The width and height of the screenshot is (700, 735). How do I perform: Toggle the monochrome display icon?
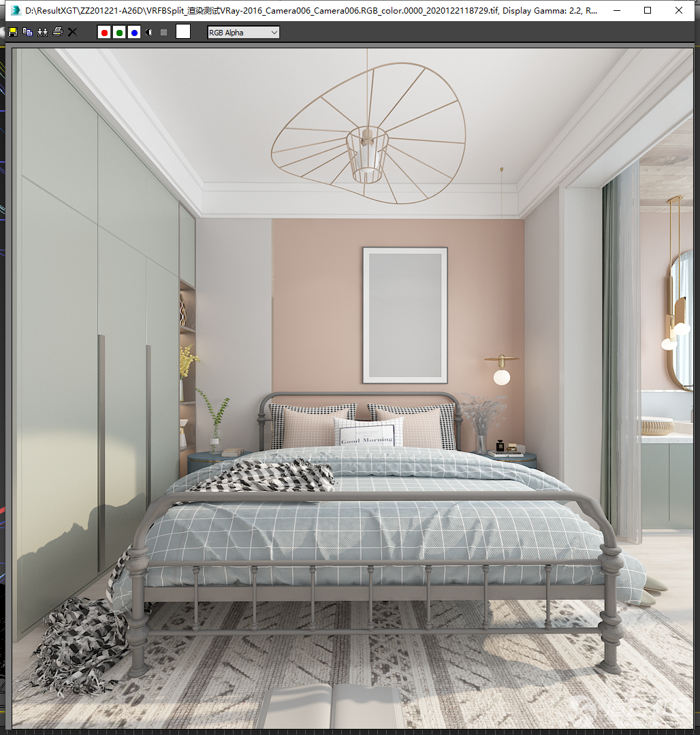tap(164, 32)
